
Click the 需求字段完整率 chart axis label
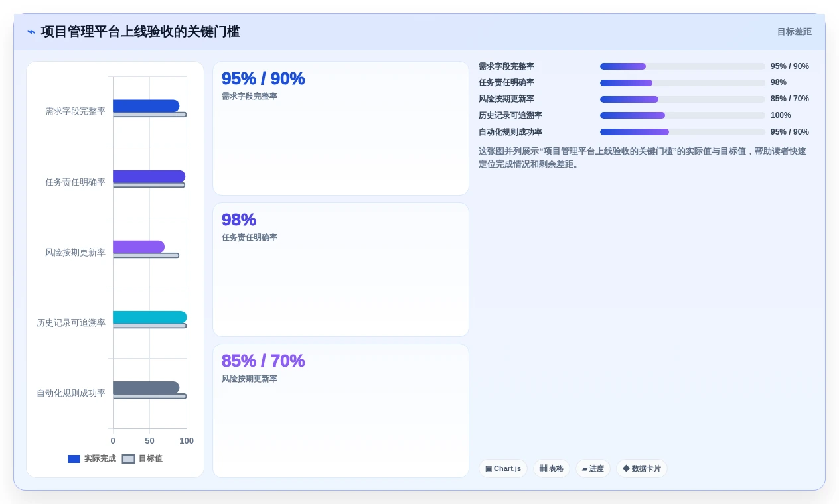click(75, 111)
